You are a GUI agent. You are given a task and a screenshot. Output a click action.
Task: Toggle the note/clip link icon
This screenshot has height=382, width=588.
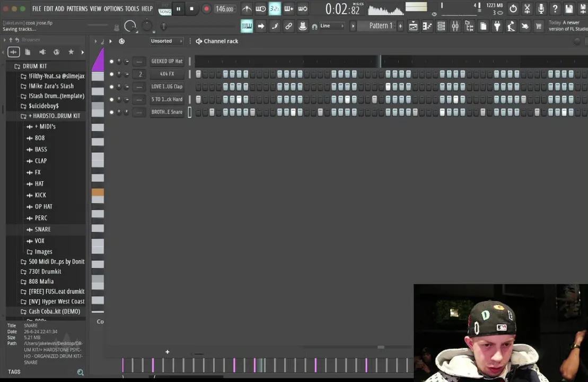[289, 26]
